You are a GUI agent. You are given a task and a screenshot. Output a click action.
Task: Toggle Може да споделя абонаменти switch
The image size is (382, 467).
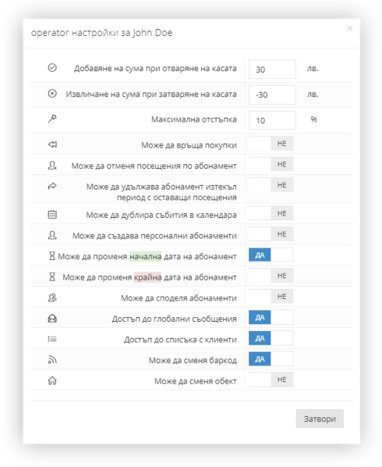(x=271, y=296)
